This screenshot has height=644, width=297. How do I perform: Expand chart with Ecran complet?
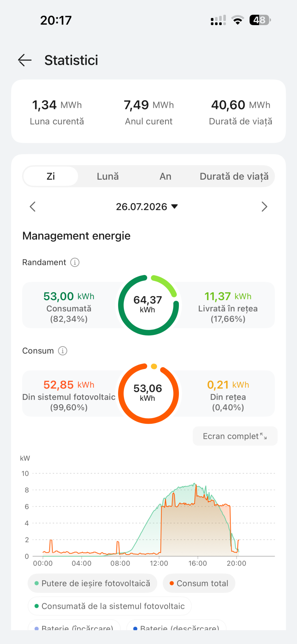pos(235,436)
